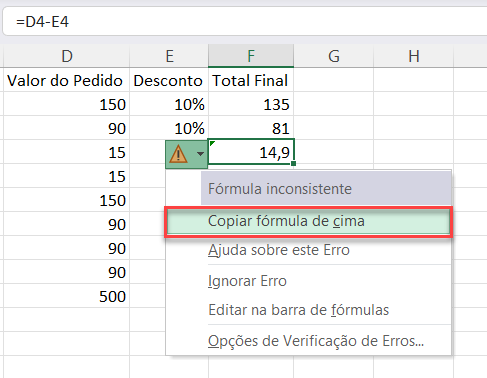Image resolution: width=487 pixels, height=378 pixels.
Task: Open 'Opções de Verificação de Erros...'
Action: click(316, 341)
